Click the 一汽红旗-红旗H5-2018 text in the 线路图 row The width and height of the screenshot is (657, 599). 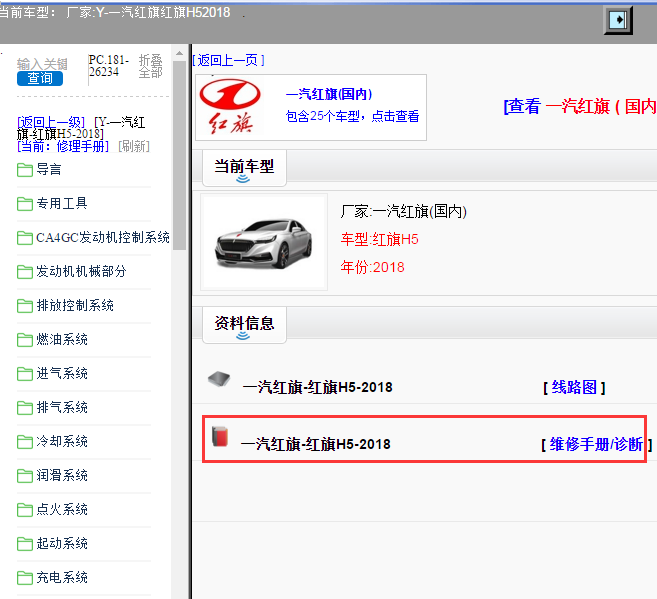(x=318, y=387)
